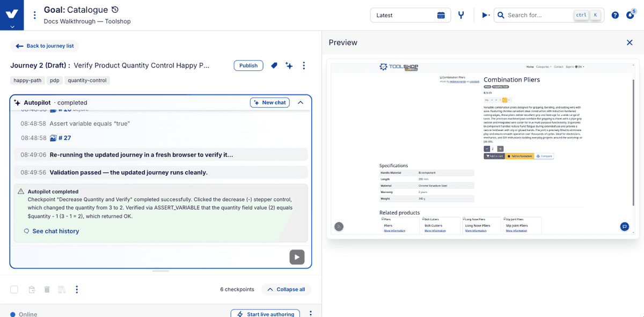
Task: Click sparkle AI icon beside tag icon
Action: click(289, 65)
